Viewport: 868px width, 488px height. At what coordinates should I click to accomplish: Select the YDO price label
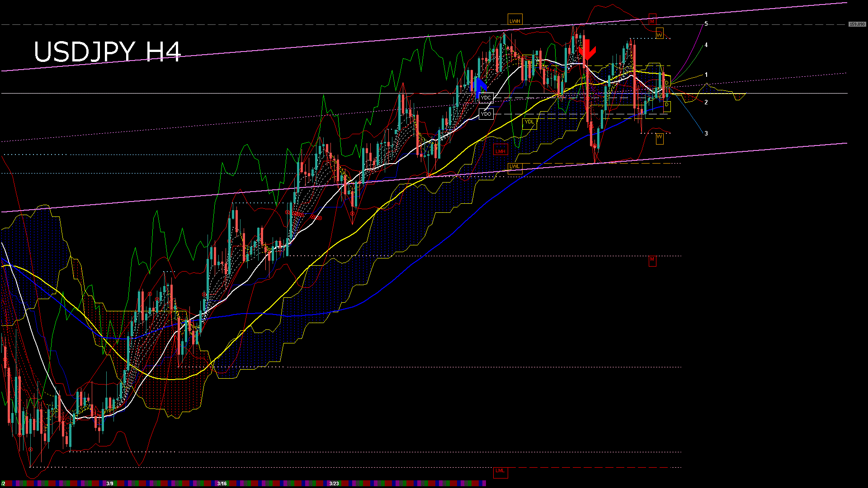(x=486, y=114)
